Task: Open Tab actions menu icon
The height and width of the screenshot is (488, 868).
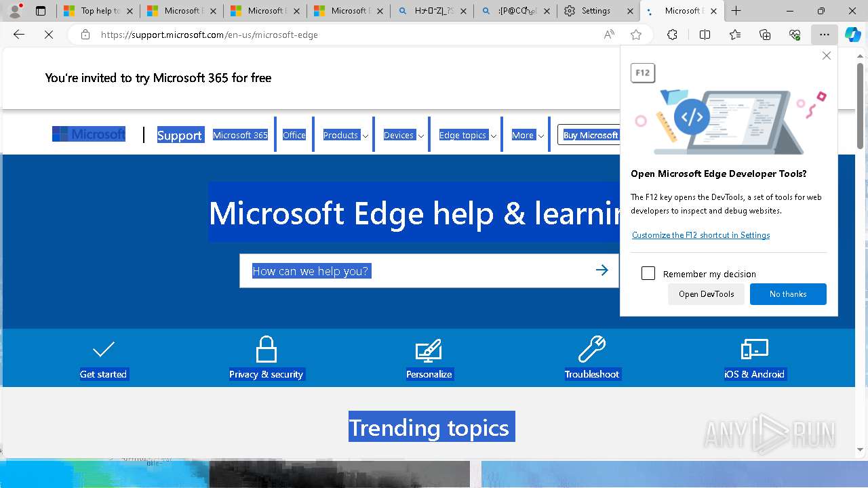Action: click(x=41, y=11)
